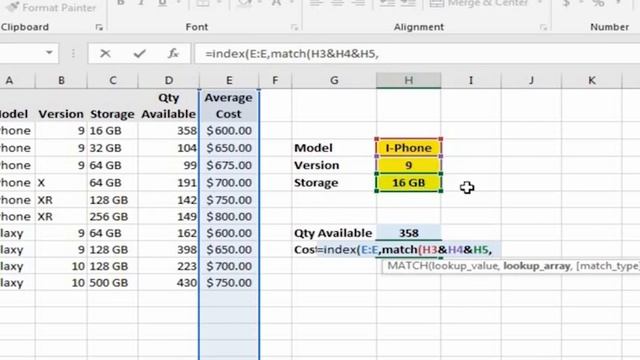Select the $750.00 cost for 500 GB
The height and width of the screenshot is (360, 640).
point(229,282)
